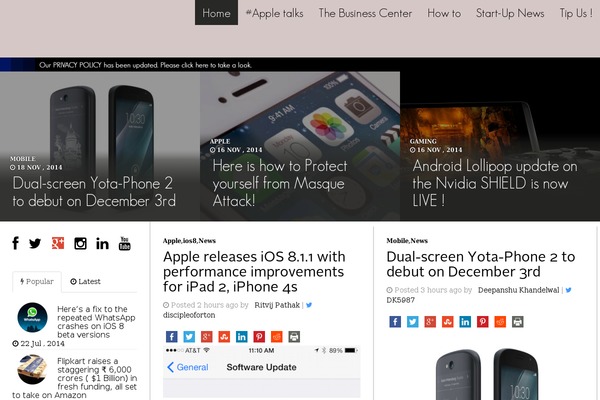This screenshot has height=400, width=600.
Task: Open Deepanshu Khandelwal's Twitter bird icon
Action: tap(569, 290)
